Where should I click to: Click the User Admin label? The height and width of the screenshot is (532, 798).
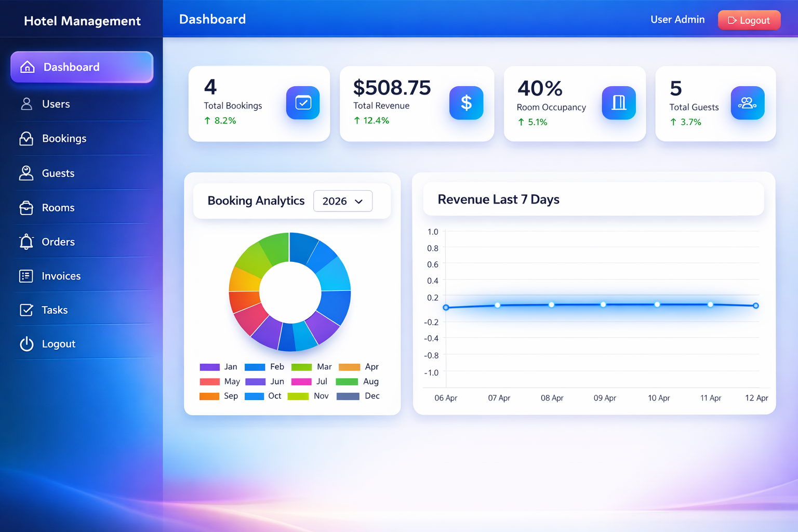(677, 19)
